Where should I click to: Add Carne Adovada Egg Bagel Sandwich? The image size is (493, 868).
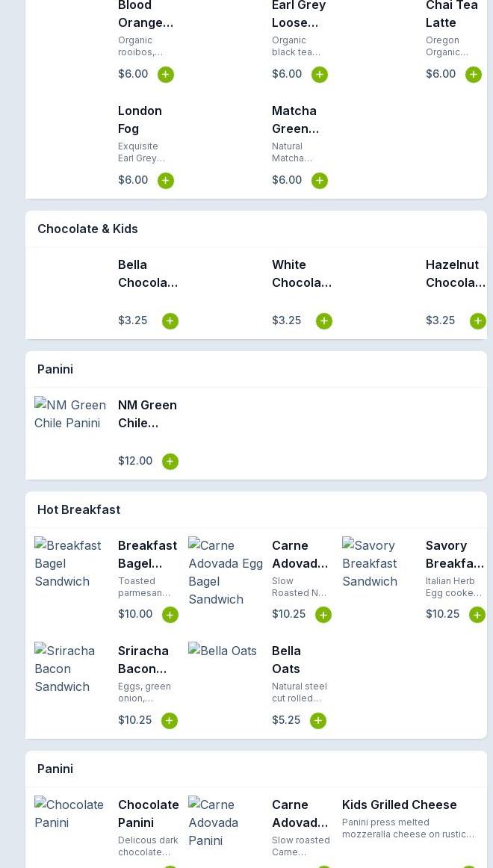[x=323, y=615]
